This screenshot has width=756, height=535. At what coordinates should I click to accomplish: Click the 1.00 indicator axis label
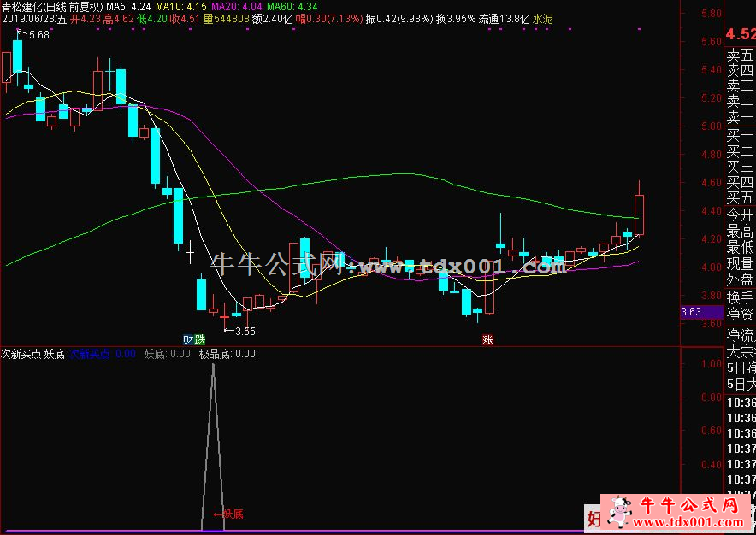click(x=712, y=364)
